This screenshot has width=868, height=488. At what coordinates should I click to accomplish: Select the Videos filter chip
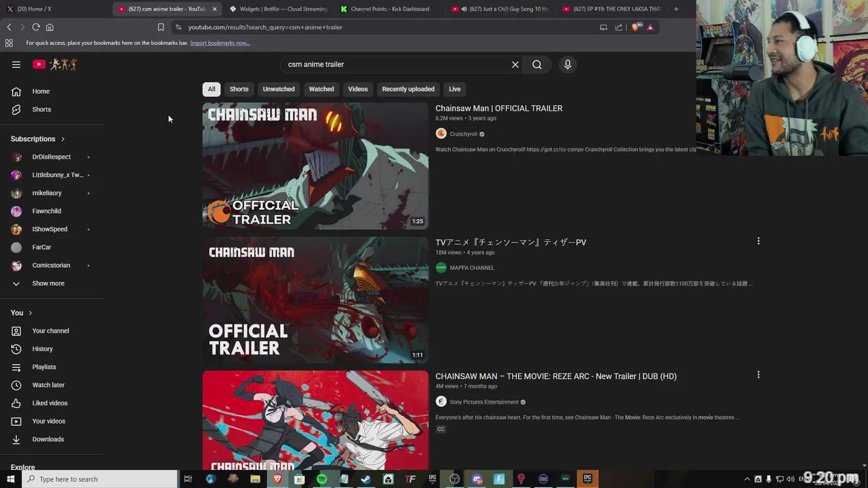358,89
